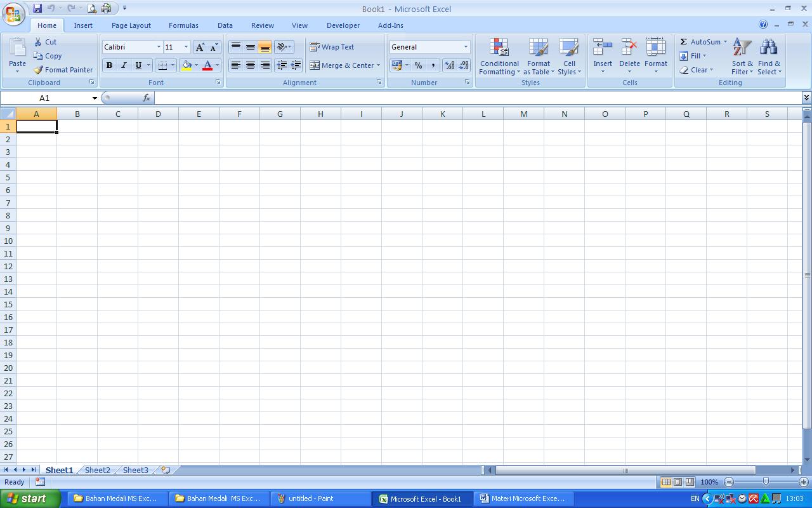Switch to the Sheet3 tab

click(x=135, y=470)
